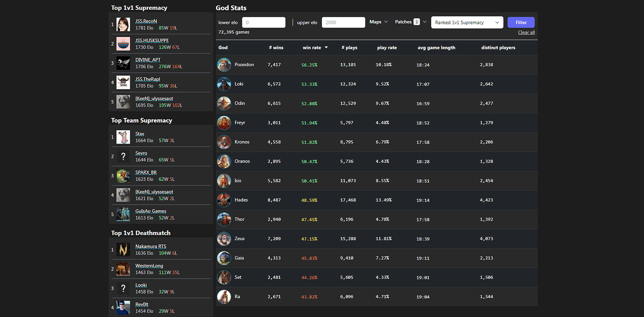The image size is (644, 317).
Task: Click Poseidon's god portrait icon
Action: [224, 65]
